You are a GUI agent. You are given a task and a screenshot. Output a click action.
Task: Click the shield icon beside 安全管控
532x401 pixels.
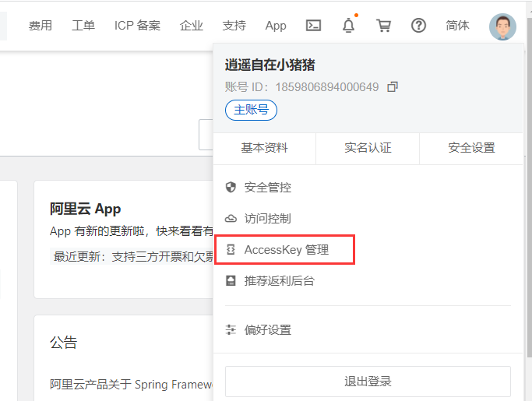click(231, 187)
